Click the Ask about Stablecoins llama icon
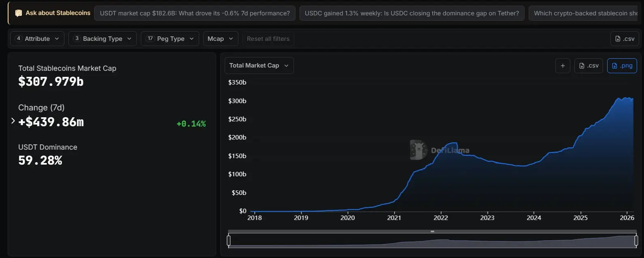 coord(18,13)
